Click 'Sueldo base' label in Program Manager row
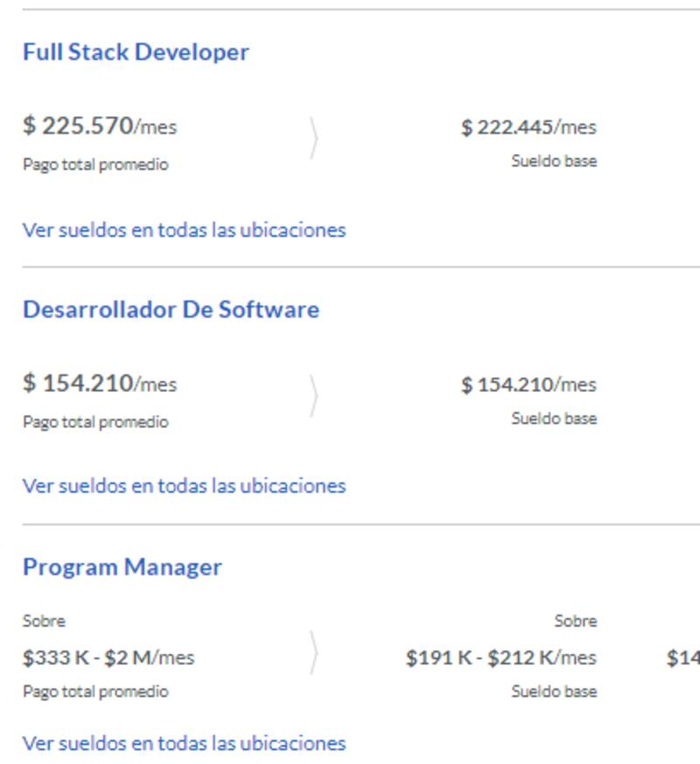This screenshot has width=700, height=764. pyautogui.click(x=554, y=691)
